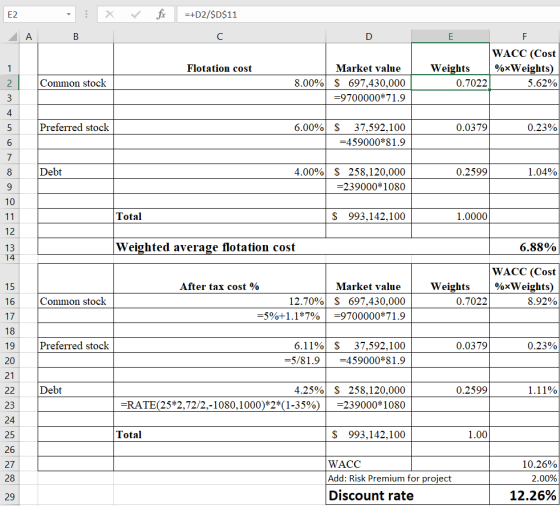Click the 'Weighted average flotation cost' cell
Image resolution: width=560 pixels, height=506 pixels.
pos(301,247)
